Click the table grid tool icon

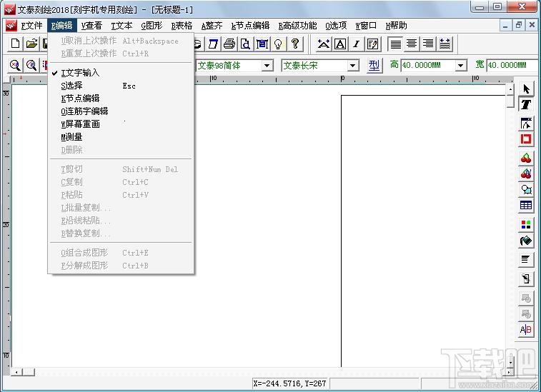525,206
